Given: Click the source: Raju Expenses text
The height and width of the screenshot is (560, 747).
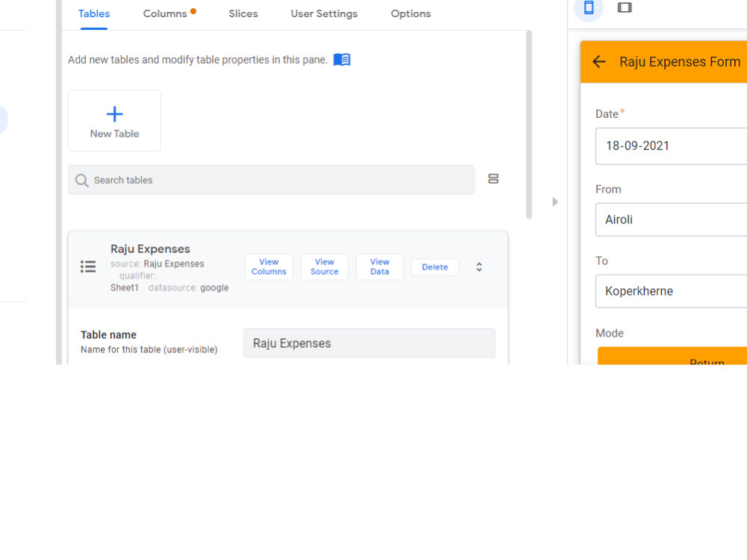Looking at the screenshot, I should coord(157,264).
